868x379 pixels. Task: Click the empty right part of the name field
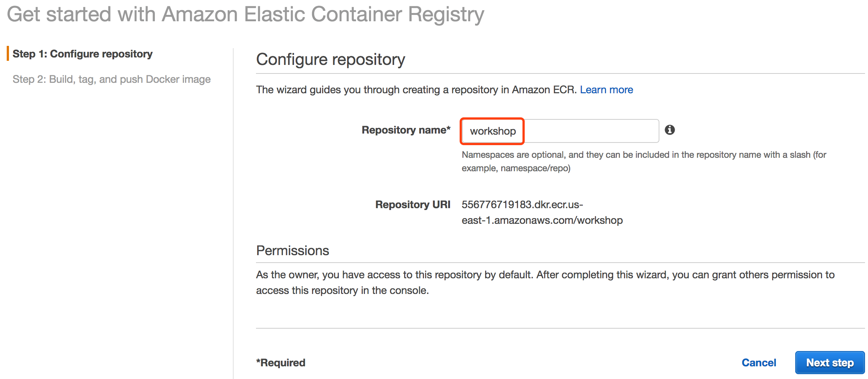tap(591, 131)
